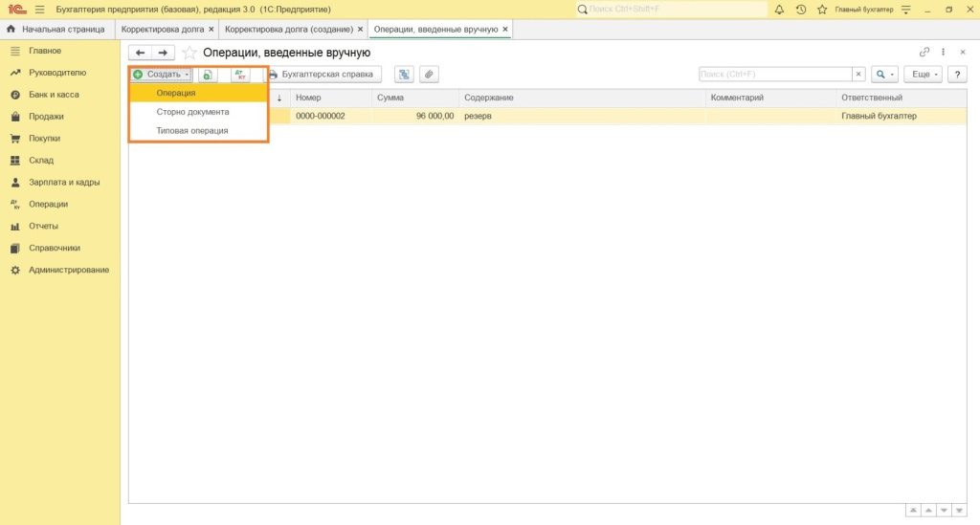This screenshot has width=980, height=525.
Task: Open Зарплата и кадры section in sidebar
Action: pos(64,182)
